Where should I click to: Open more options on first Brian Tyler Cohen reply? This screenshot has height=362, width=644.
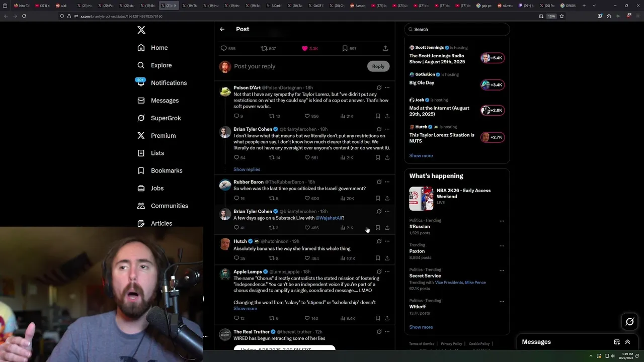click(x=387, y=129)
